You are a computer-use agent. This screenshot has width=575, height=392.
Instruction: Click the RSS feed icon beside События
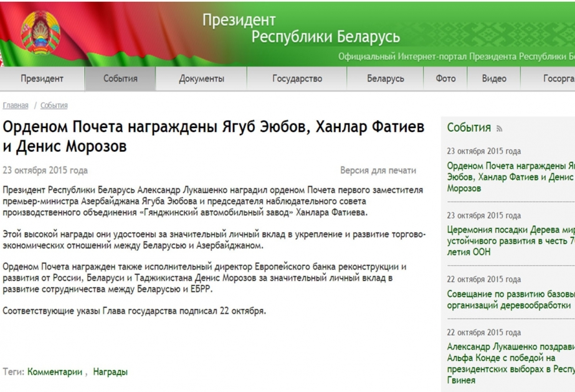click(x=499, y=129)
